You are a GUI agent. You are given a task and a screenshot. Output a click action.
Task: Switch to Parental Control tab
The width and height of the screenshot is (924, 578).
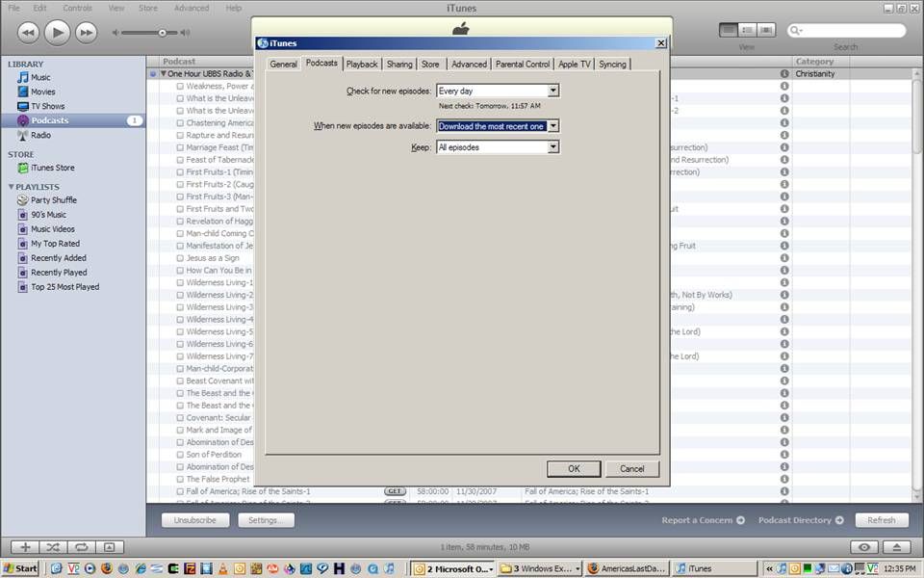coord(523,64)
